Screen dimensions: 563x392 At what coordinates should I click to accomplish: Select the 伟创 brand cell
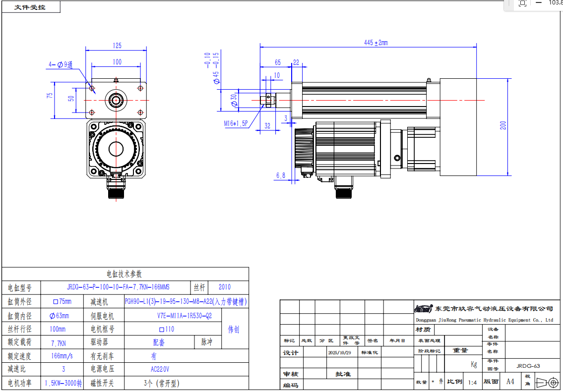[234, 330]
